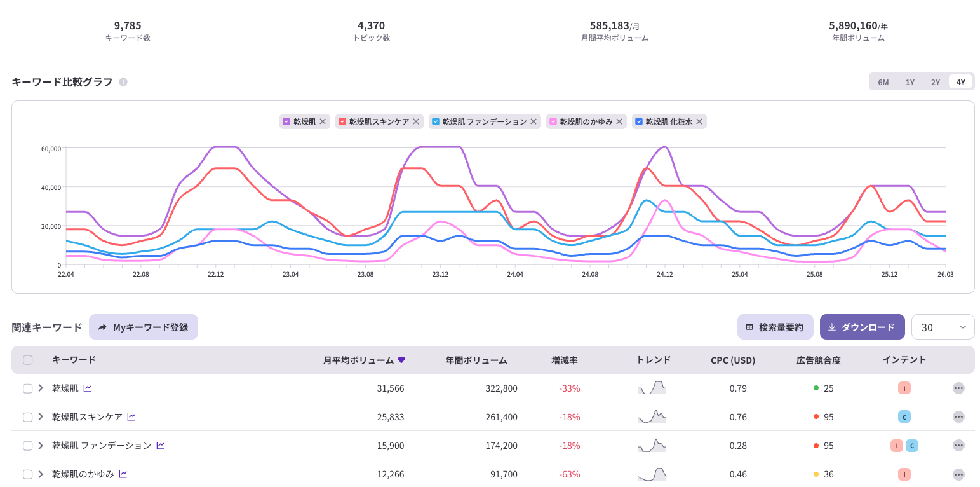
Task: Open the results count dropdown showing 30
Action: click(x=943, y=326)
